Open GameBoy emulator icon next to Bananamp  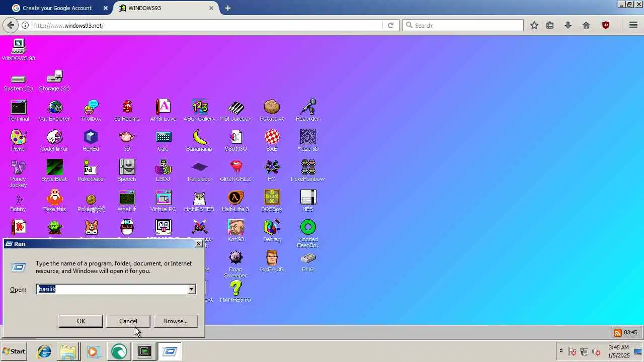coord(235,141)
